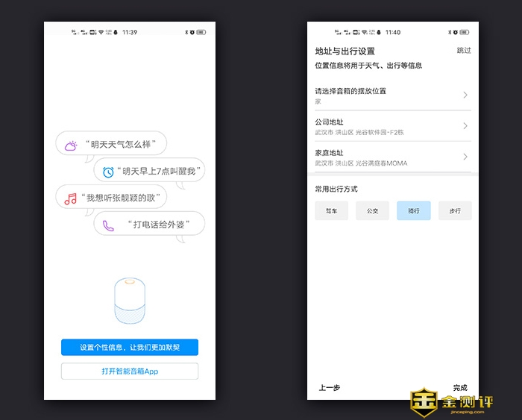Screen dimensions: 522x420
Task: Select the highlighted 骑行 option
Action: 413,211
